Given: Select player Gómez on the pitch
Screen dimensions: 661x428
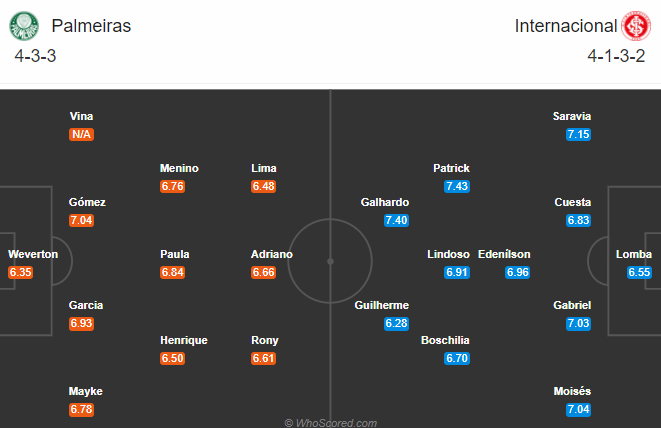Looking at the screenshot, I should [87, 202].
